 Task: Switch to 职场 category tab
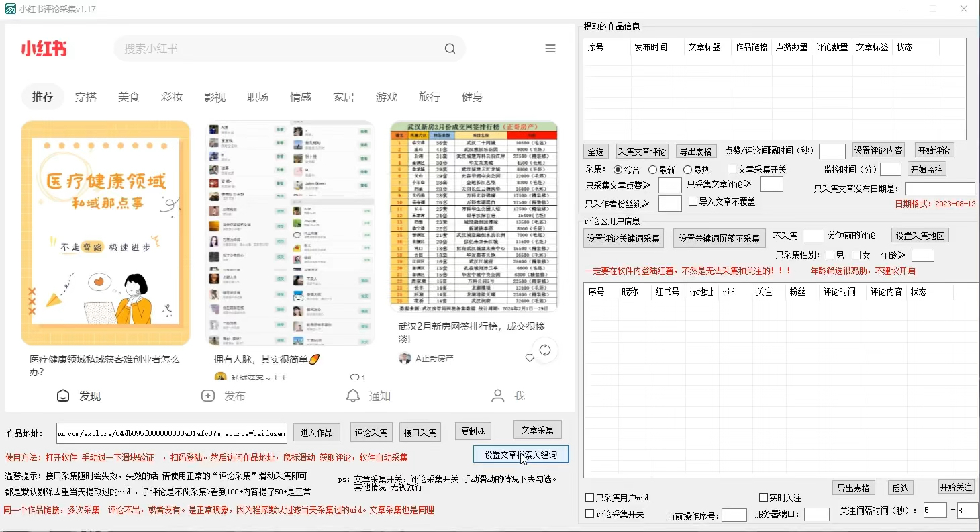tap(258, 97)
